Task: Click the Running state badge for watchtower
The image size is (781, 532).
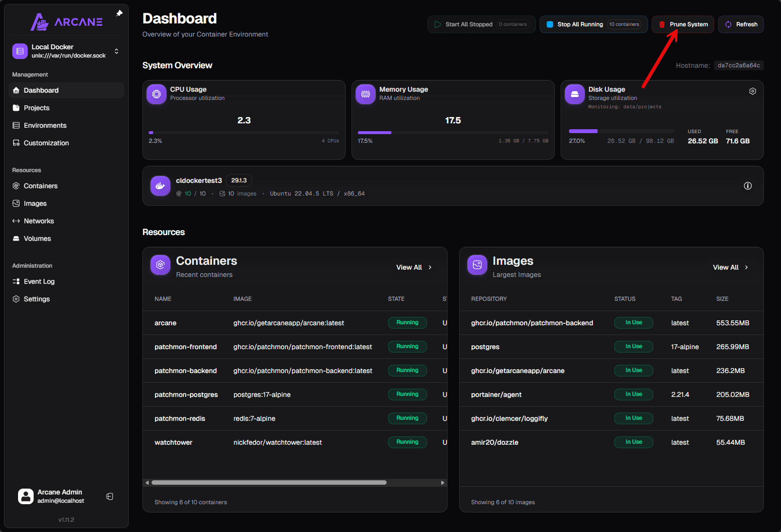Action: [407, 442]
